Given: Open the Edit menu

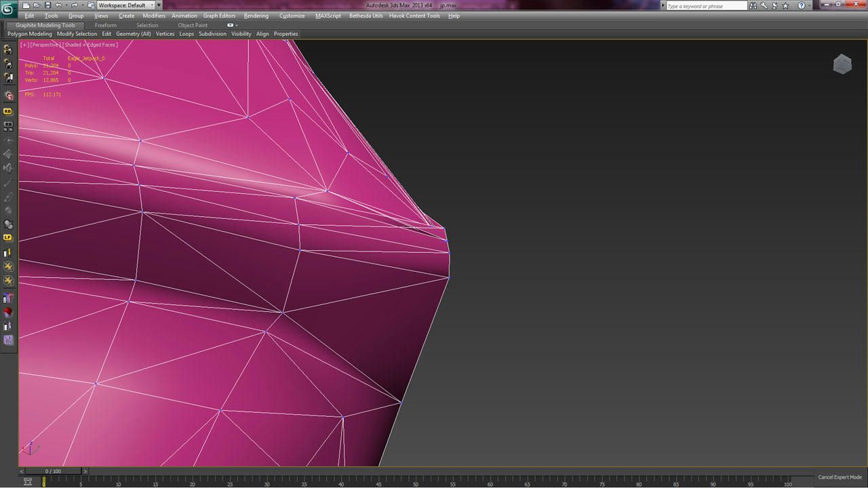Looking at the screenshot, I should tap(29, 16).
